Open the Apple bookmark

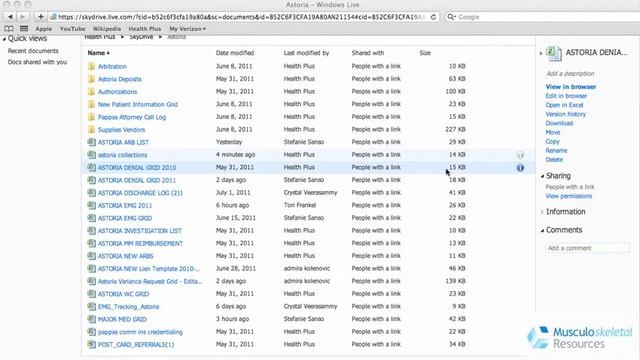coord(43,29)
